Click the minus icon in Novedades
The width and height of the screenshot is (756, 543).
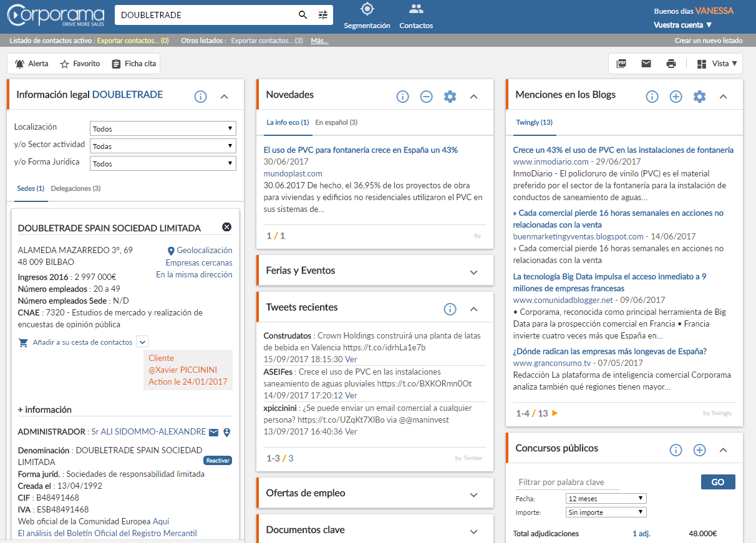pyautogui.click(x=426, y=97)
